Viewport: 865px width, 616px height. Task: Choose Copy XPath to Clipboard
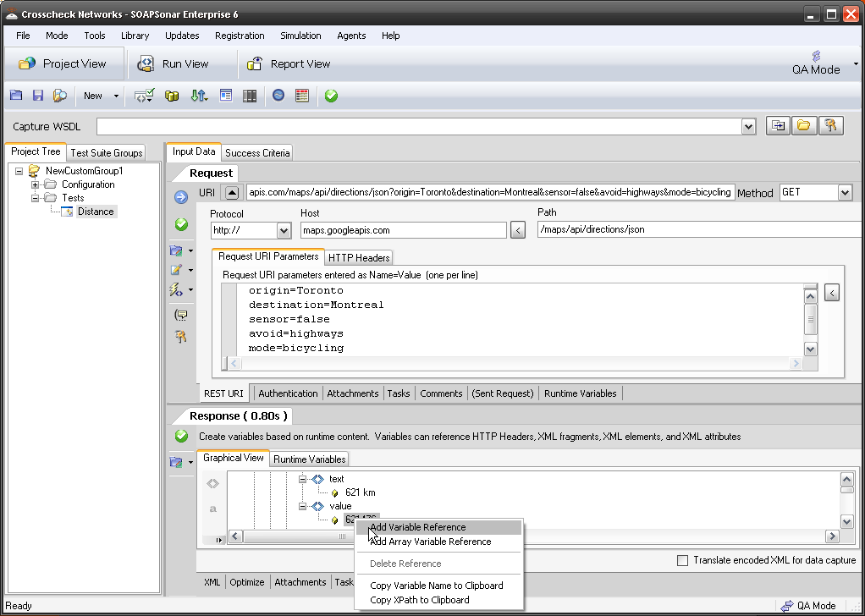[438, 600]
